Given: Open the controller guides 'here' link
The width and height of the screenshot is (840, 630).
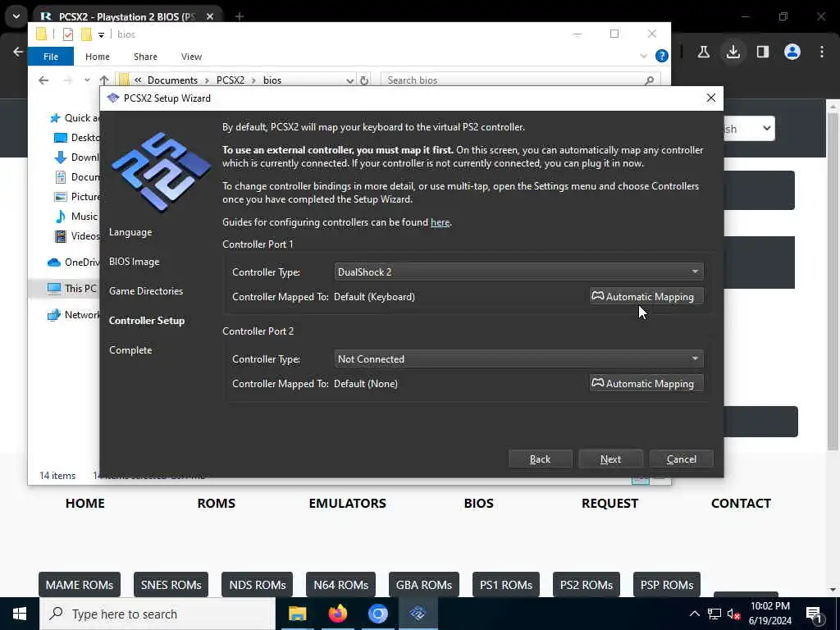Looking at the screenshot, I should coord(440,222).
